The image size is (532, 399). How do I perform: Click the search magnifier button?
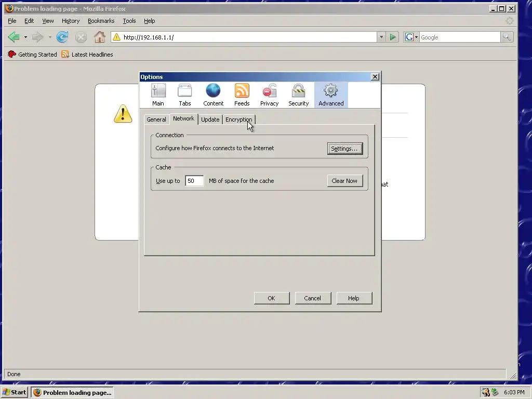(507, 37)
